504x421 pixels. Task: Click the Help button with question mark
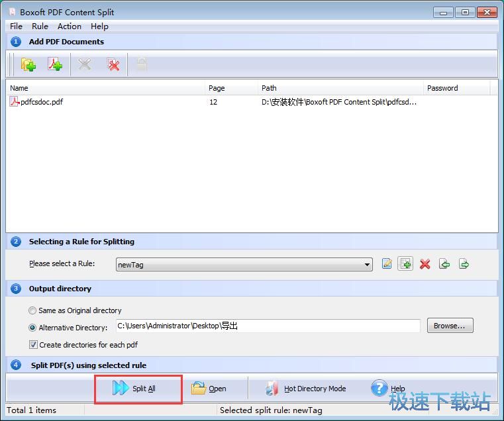pyautogui.click(x=387, y=388)
